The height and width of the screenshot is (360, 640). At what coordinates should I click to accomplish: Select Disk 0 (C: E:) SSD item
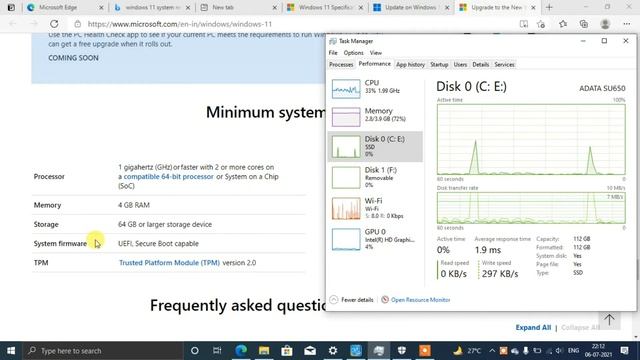[x=375, y=147]
